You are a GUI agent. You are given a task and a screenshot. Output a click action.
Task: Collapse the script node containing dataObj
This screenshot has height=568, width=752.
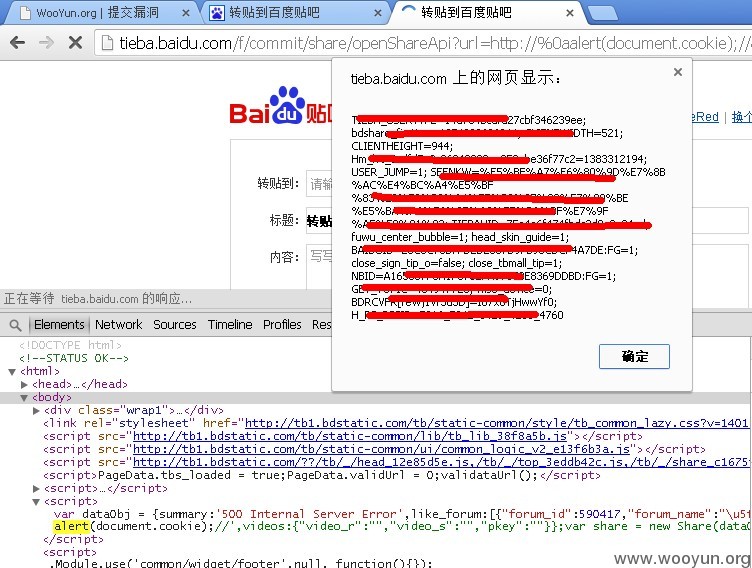click(36, 502)
